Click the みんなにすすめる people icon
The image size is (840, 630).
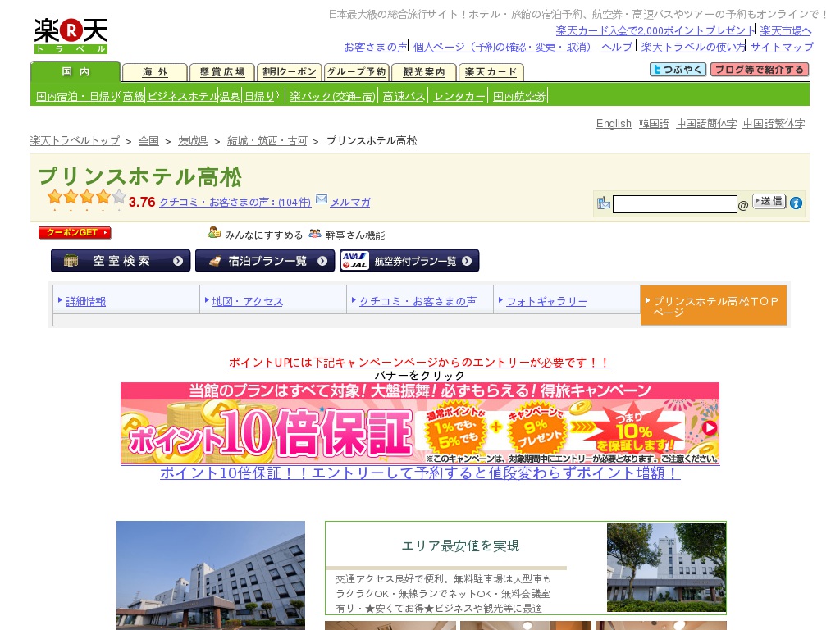(214, 233)
